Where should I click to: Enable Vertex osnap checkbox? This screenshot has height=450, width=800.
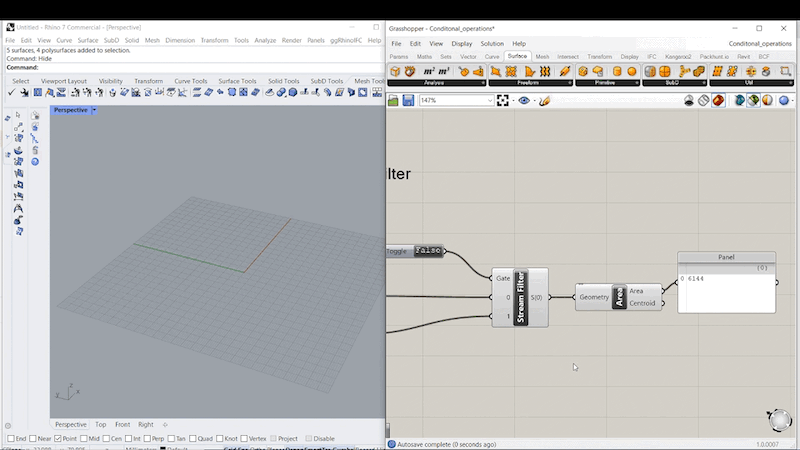tap(244, 438)
